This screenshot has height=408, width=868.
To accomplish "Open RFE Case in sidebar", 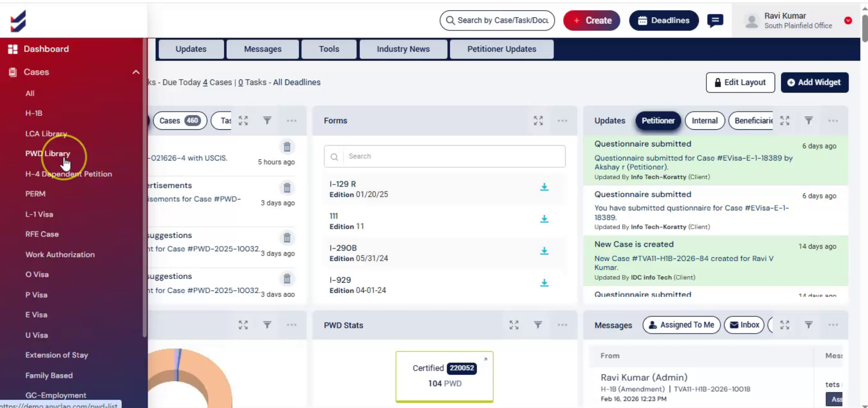I will tap(42, 234).
